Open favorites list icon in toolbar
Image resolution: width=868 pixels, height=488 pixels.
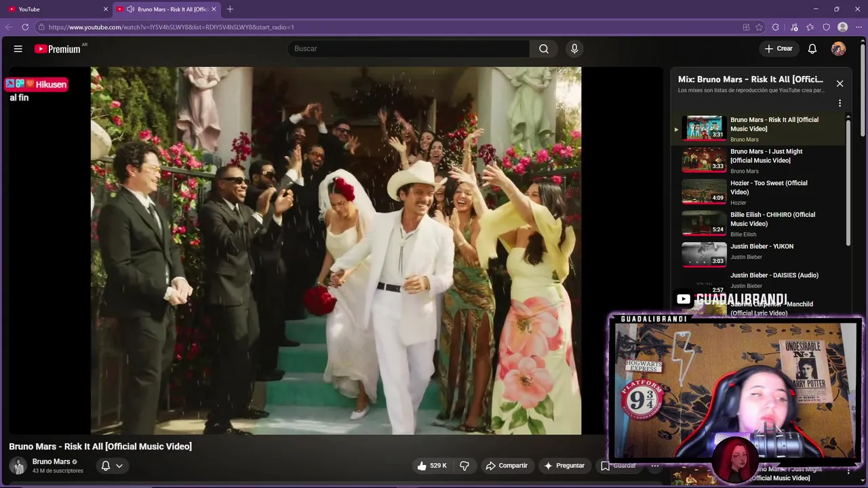pos(810,27)
